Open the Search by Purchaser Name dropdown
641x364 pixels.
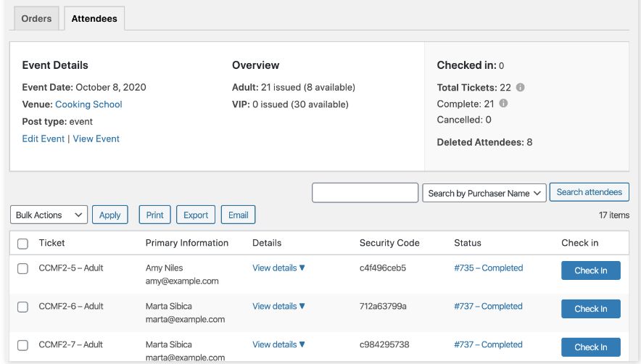484,193
